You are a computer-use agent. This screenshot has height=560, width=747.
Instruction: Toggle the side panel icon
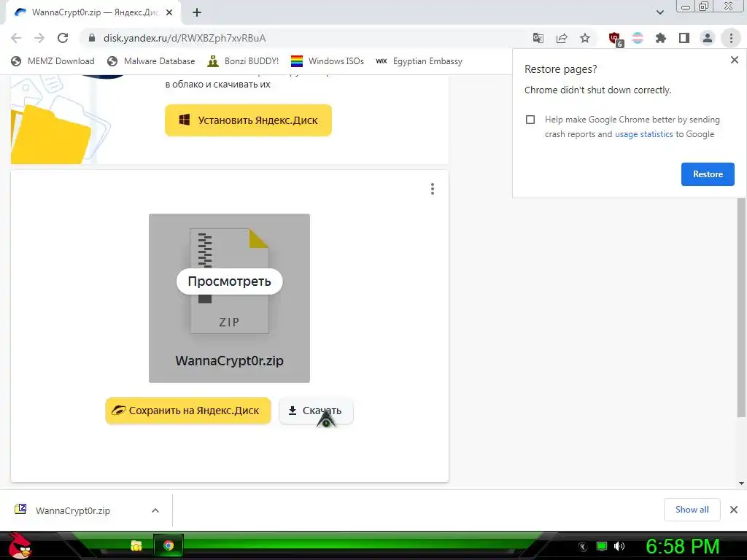point(684,38)
